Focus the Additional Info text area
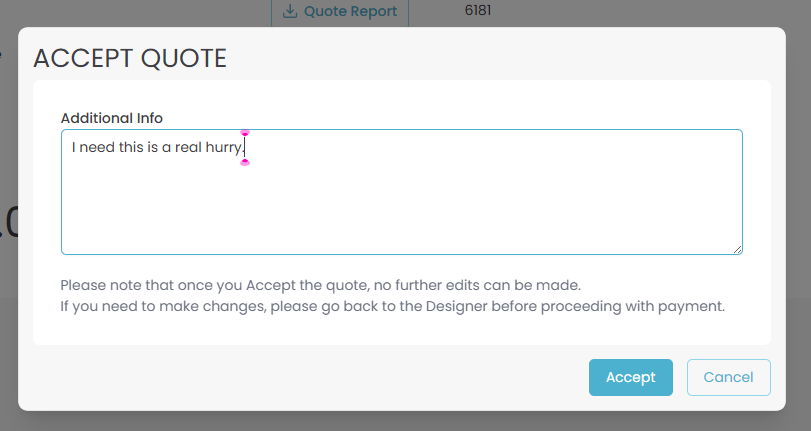 [x=400, y=200]
